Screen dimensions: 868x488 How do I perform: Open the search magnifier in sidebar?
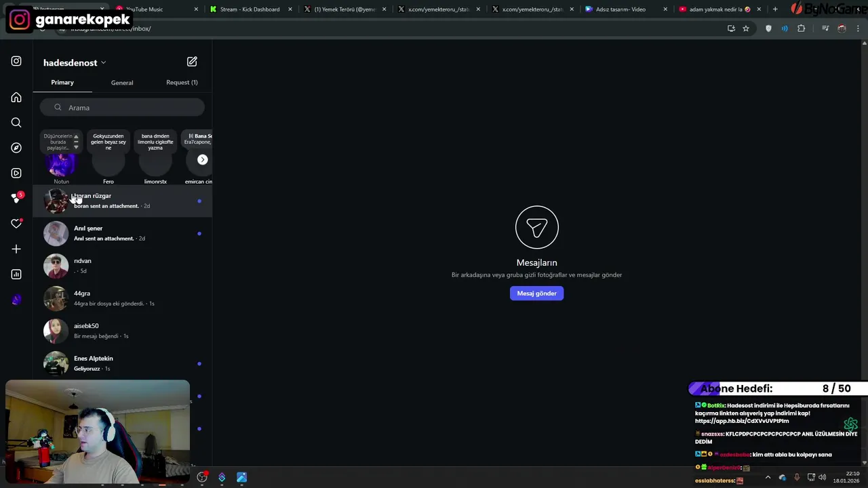coord(16,123)
